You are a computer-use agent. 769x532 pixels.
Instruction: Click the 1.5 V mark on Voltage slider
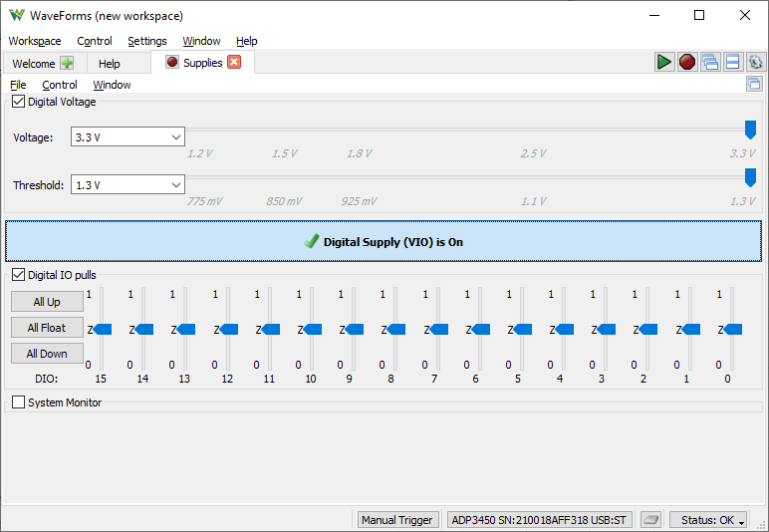(x=285, y=153)
